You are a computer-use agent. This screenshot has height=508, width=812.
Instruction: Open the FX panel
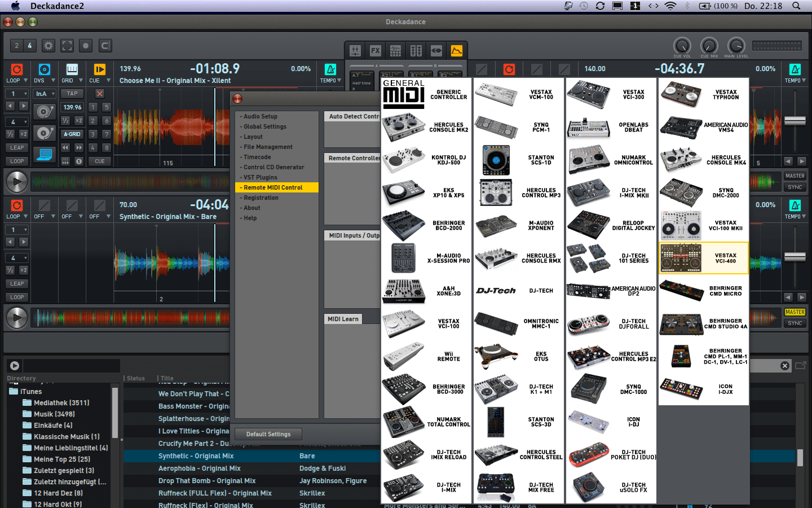(x=376, y=51)
